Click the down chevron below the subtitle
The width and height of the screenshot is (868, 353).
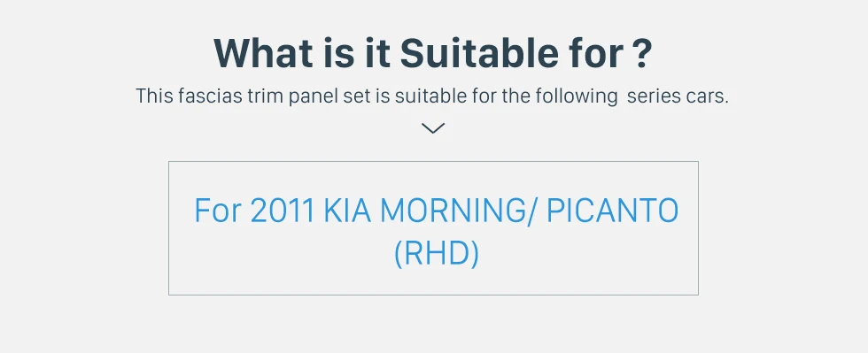433,128
